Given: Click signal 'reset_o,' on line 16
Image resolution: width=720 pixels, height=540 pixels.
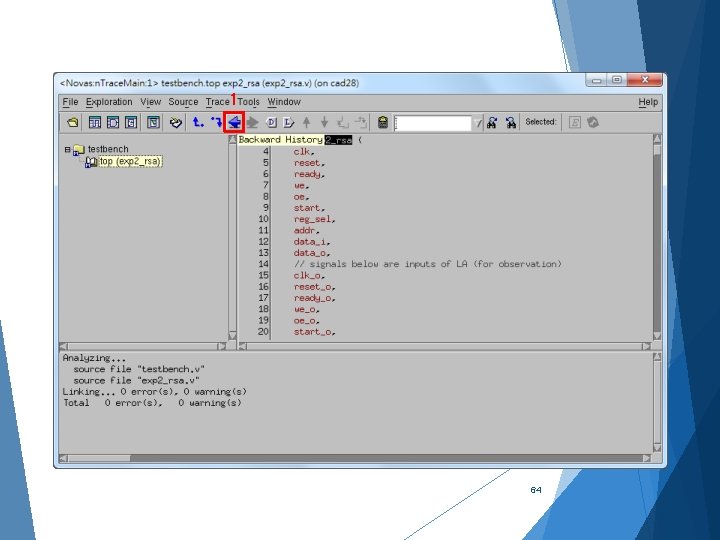Looking at the screenshot, I should click(x=314, y=287).
